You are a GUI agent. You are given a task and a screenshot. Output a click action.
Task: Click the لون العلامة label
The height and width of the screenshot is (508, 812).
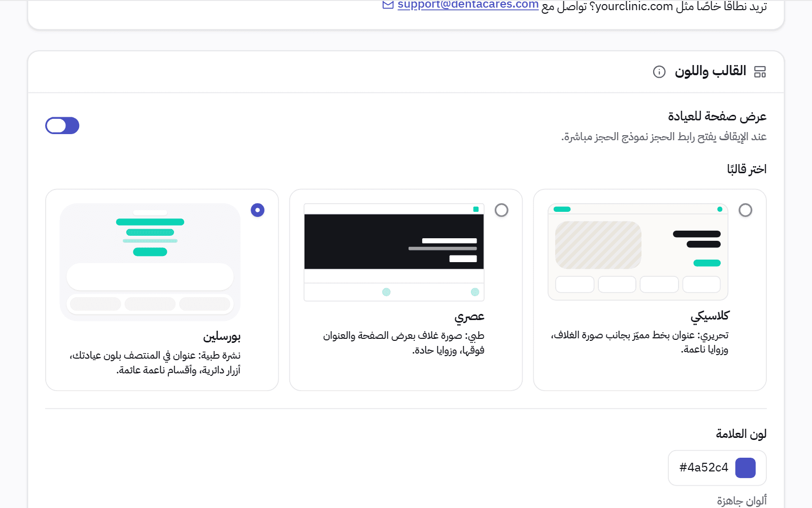point(741,434)
